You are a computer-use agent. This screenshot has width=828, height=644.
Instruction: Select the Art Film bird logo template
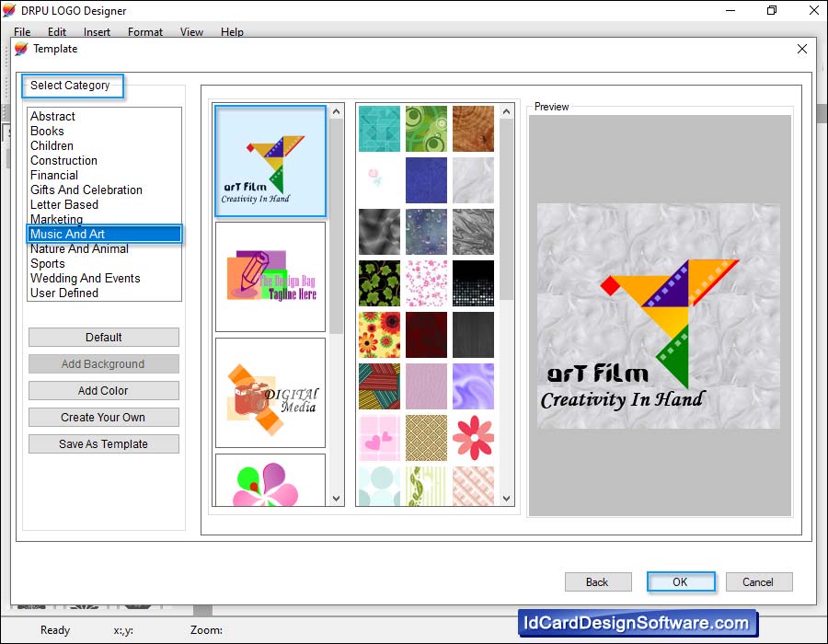tap(270, 162)
